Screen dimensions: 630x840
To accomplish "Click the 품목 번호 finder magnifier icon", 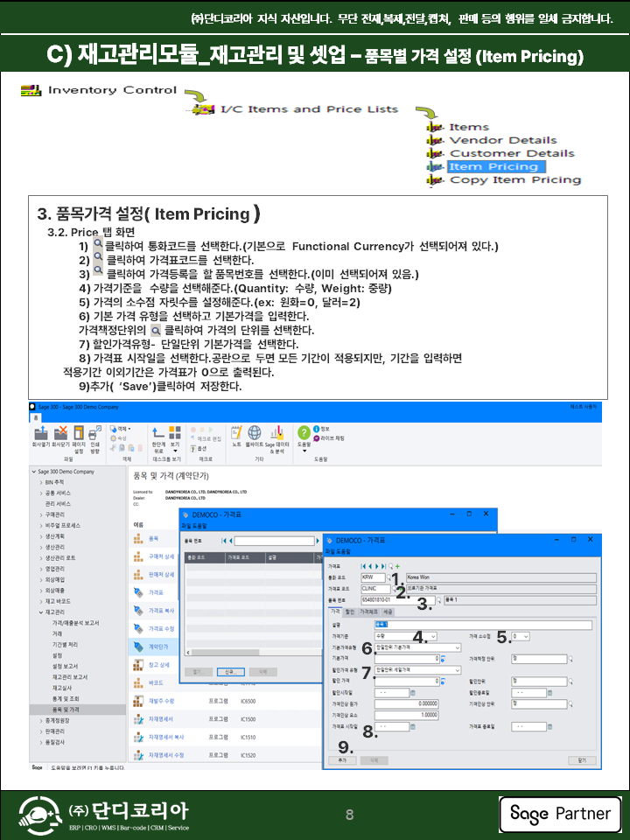I will pyautogui.click(x=439, y=600).
